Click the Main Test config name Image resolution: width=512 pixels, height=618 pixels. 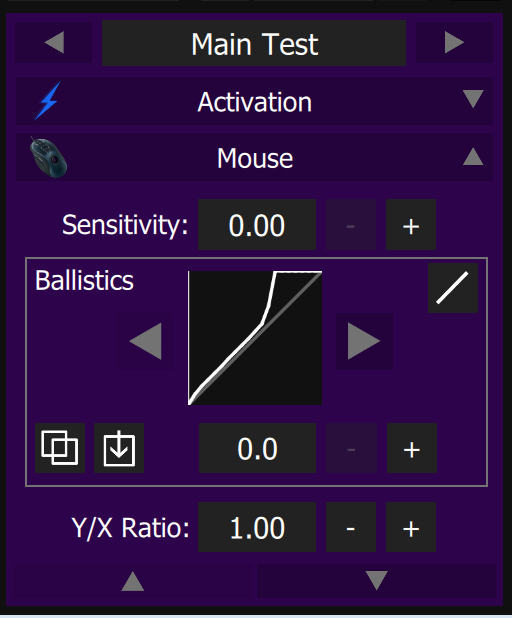click(x=254, y=43)
